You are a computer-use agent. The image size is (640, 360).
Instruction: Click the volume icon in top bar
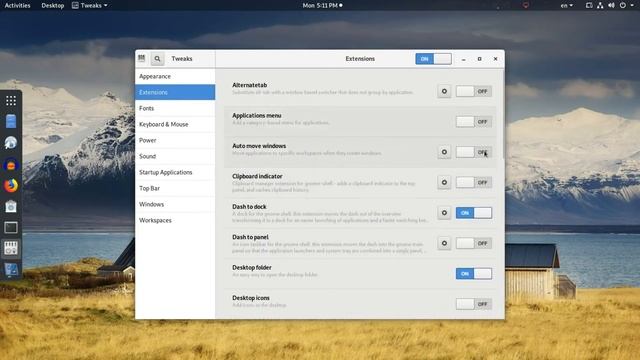[x=611, y=5]
